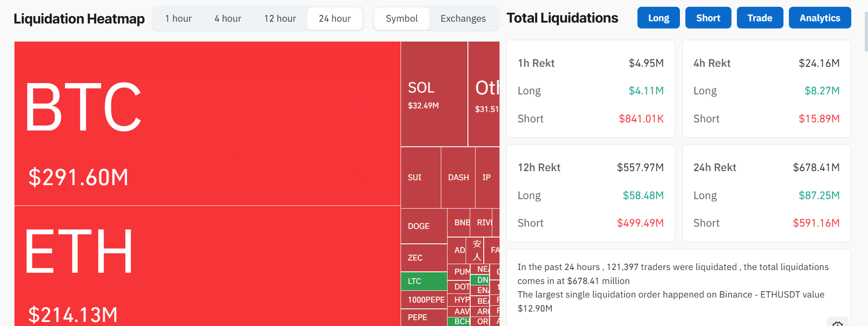868x326 pixels.
Task: Click the SOL tile showing $32.49M
Action: 433,93
